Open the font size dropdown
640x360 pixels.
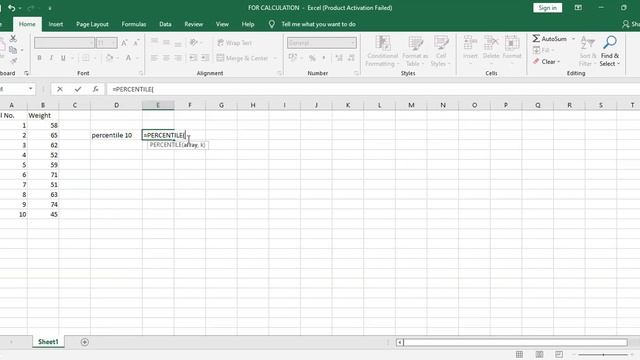click(113, 42)
